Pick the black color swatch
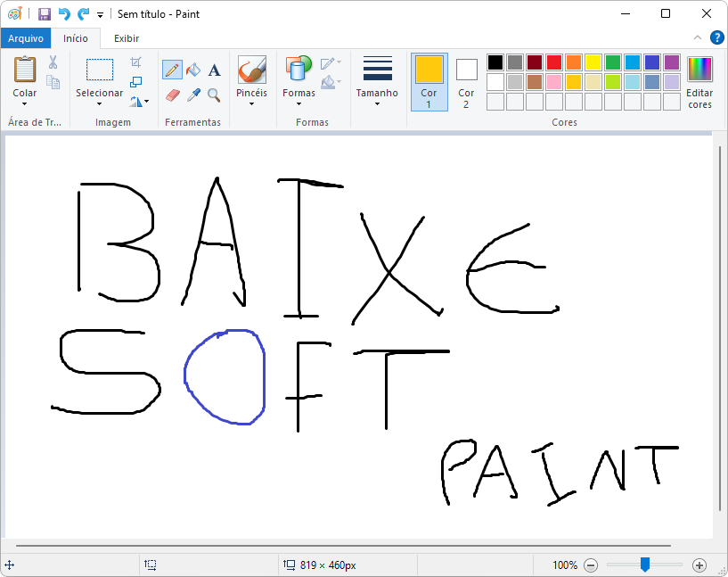 click(495, 62)
